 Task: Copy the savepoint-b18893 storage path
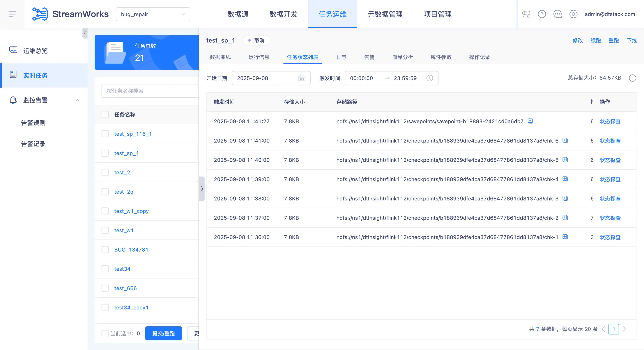tap(530, 121)
